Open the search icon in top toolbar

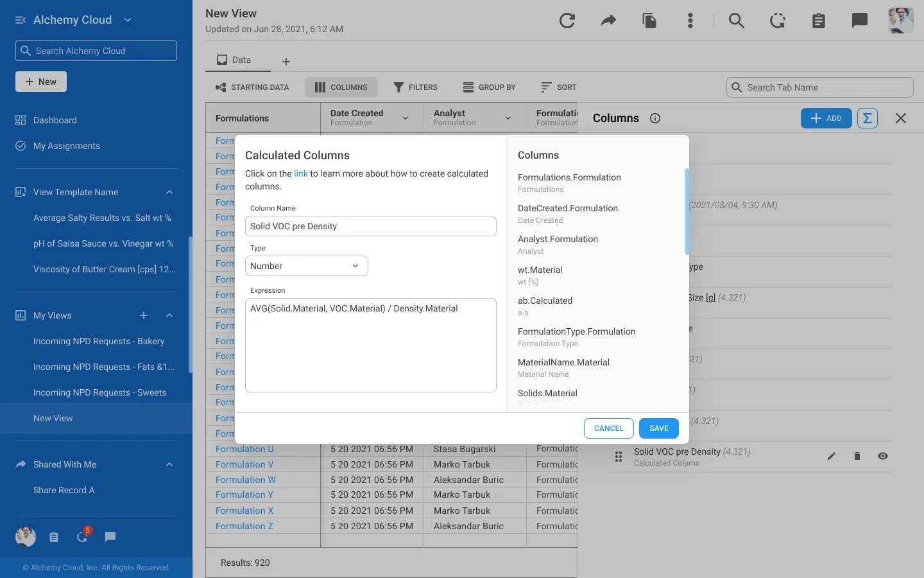click(736, 21)
